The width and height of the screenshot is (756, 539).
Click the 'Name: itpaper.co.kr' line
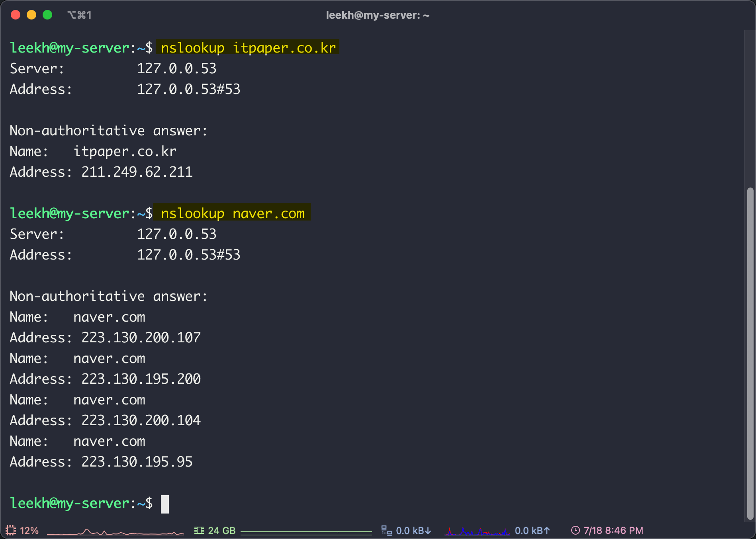[x=93, y=151]
